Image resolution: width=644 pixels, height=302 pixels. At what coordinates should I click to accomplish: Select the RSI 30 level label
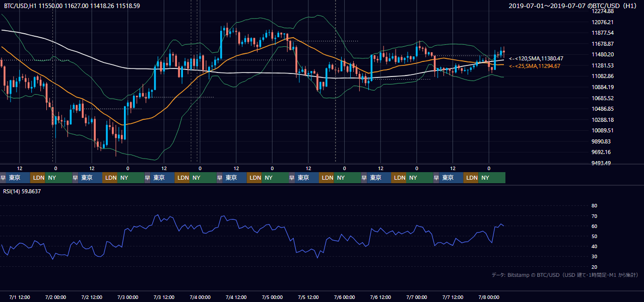pyautogui.click(x=594, y=257)
